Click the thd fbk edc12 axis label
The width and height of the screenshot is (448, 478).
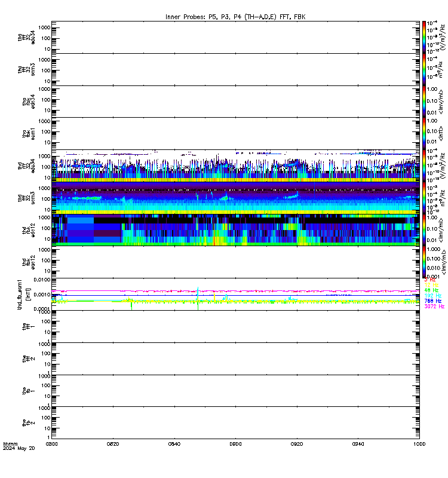click(29, 230)
